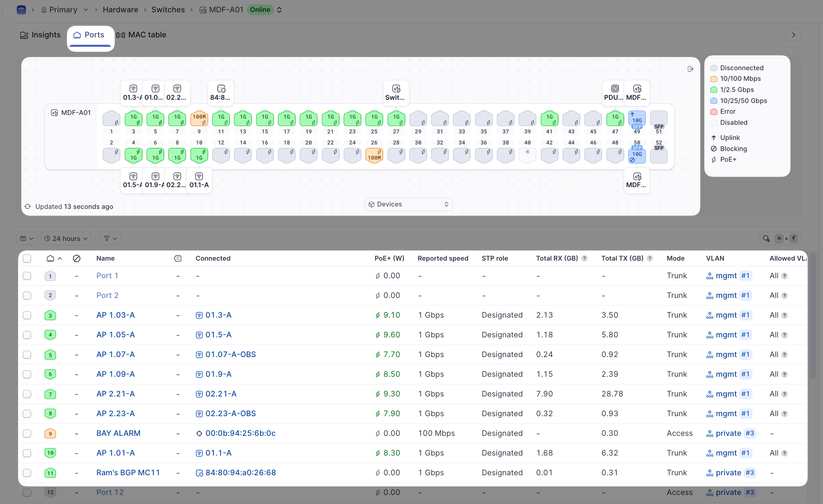
Task: Click the blue 10G SFP port 49 icon
Action: click(x=637, y=118)
